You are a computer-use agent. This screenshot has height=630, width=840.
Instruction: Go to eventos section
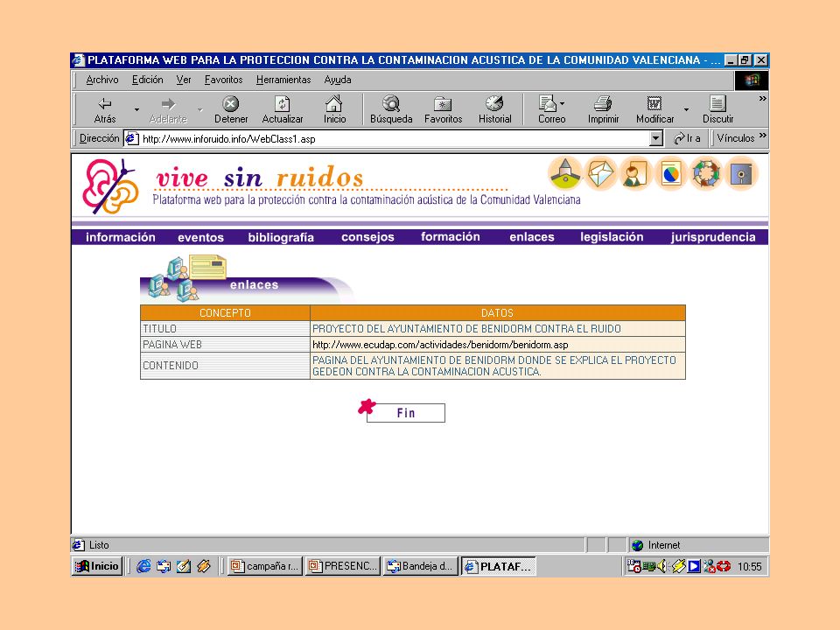pyautogui.click(x=200, y=237)
